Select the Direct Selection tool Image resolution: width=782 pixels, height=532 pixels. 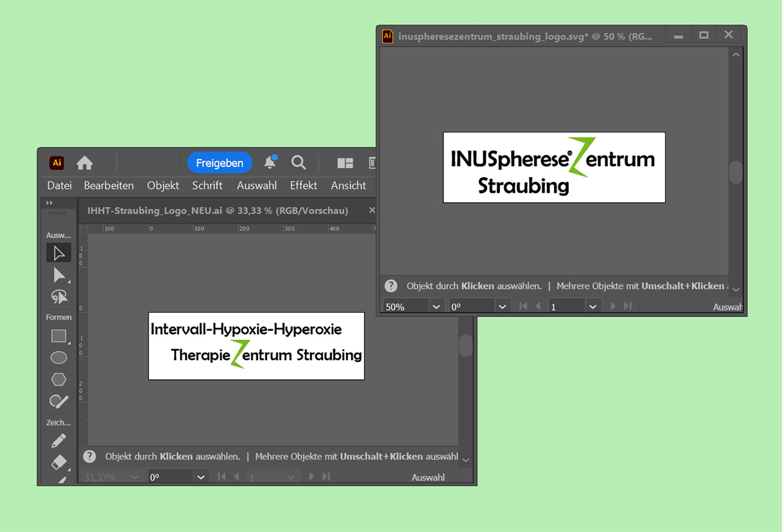click(x=59, y=275)
